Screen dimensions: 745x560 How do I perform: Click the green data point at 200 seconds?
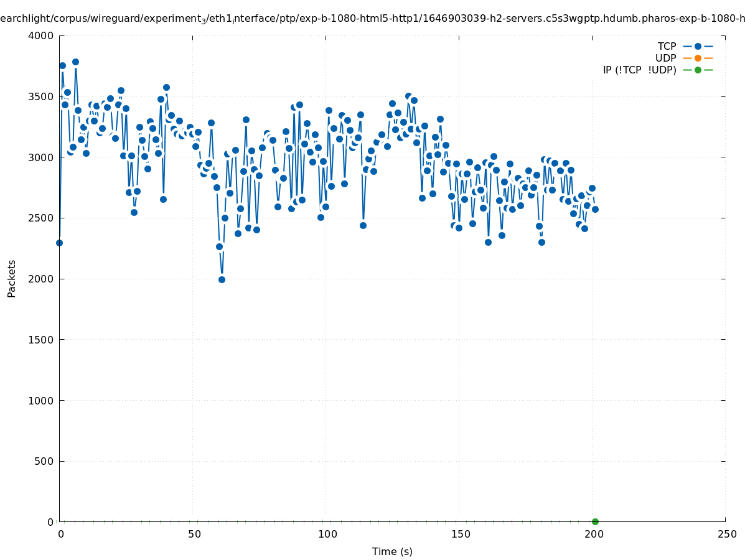[595, 521]
